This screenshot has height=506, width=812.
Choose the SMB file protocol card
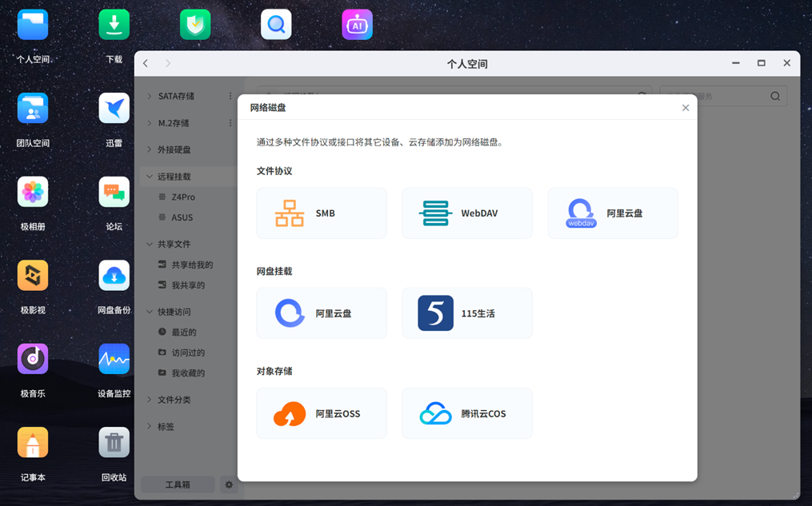coord(322,213)
